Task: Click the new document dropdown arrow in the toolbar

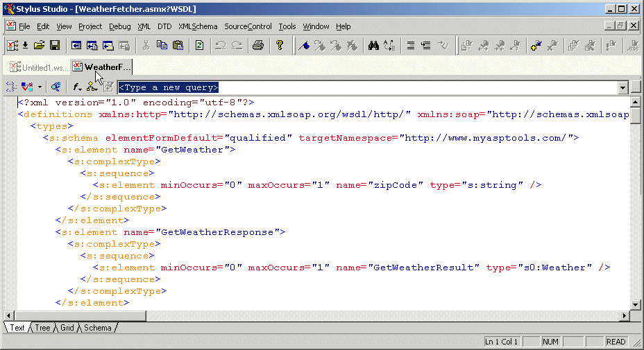Action: 25,46
